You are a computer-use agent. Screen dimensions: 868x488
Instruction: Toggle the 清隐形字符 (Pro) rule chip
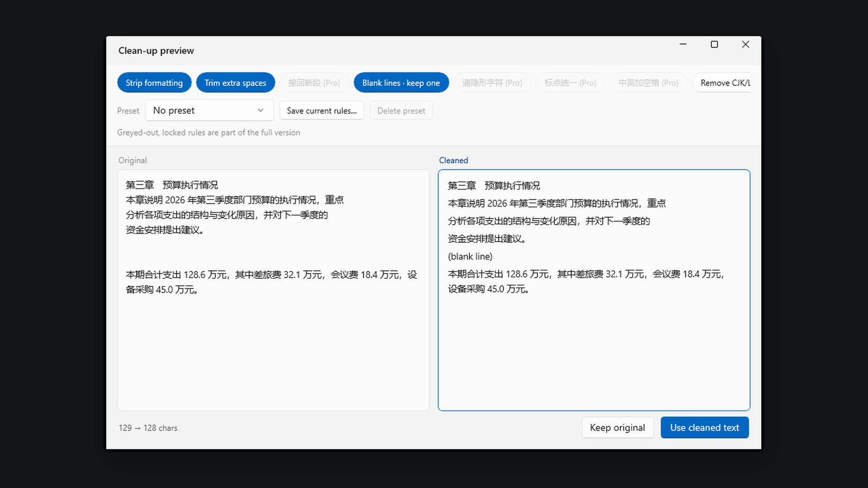(x=492, y=83)
